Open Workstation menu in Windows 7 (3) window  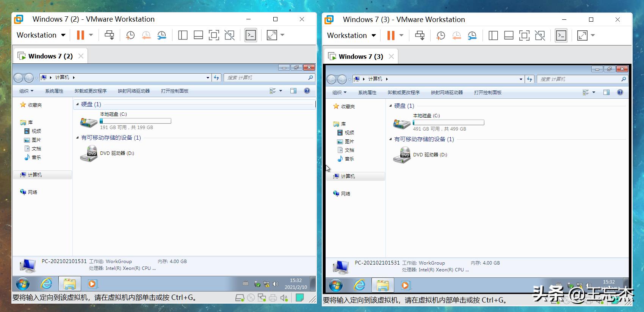coord(351,36)
